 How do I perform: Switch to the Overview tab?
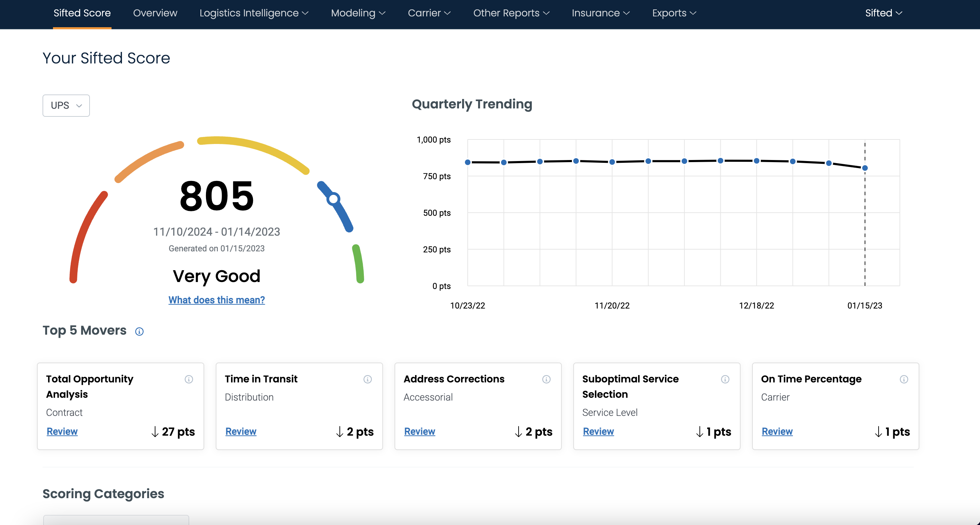(155, 13)
